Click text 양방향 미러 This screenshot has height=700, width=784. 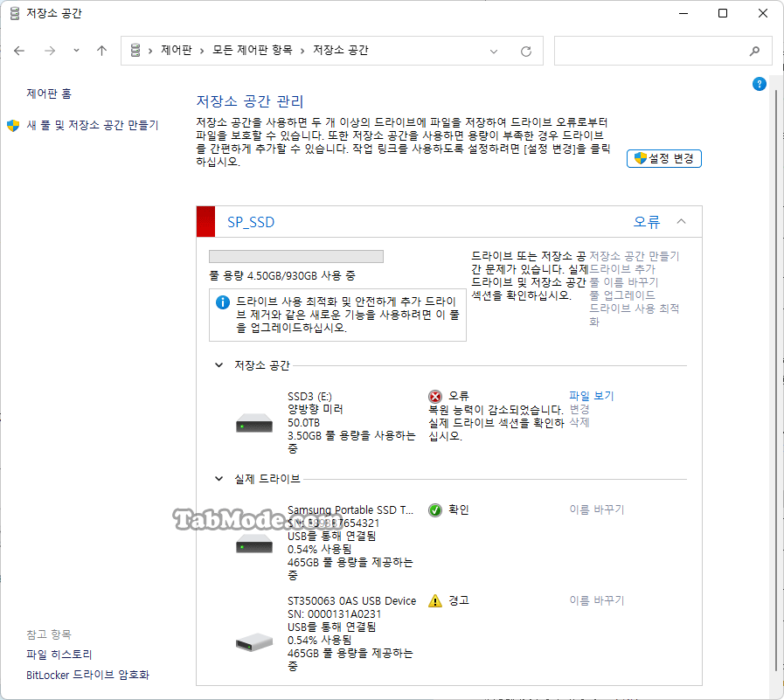[x=315, y=410]
